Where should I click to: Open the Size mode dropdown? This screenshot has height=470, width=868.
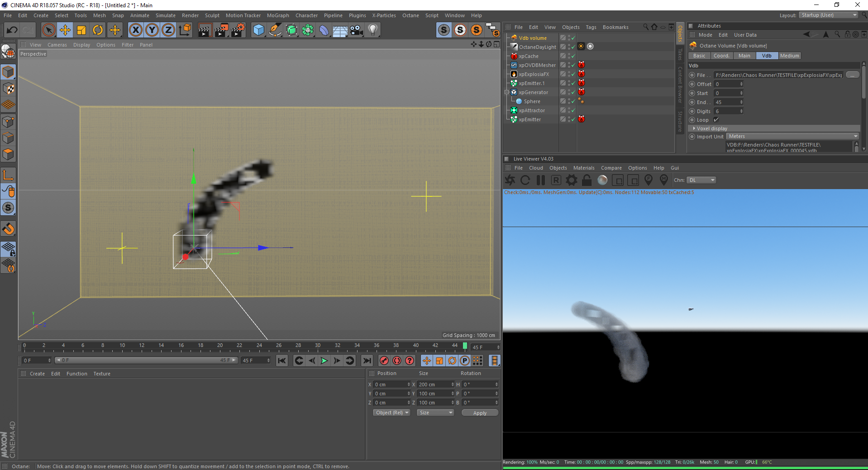tap(435, 413)
